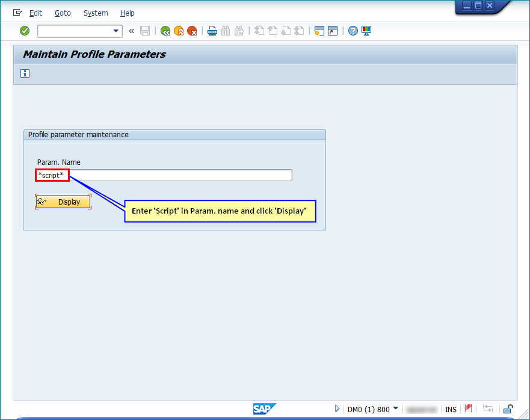Click the Exit yellow arrow icon

pos(179,31)
